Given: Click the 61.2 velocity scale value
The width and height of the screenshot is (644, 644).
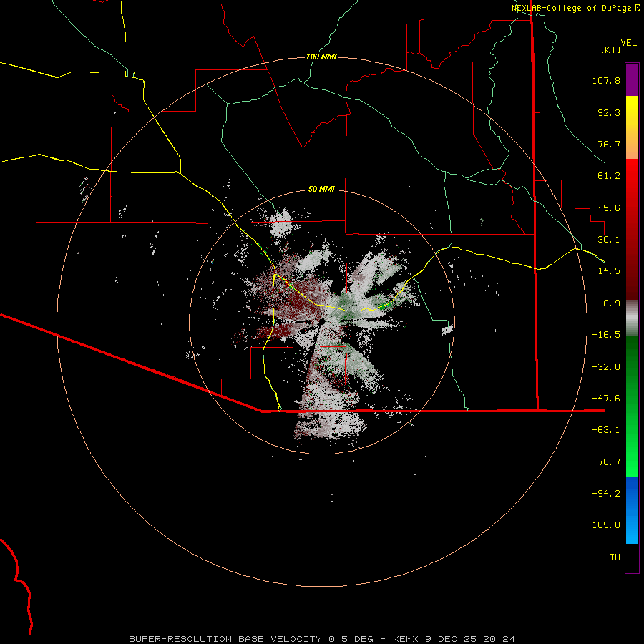Looking at the screenshot, I should click(609, 176).
